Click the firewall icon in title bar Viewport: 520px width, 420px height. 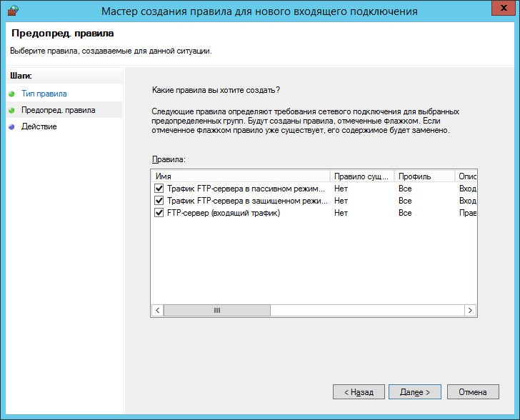point(13,11)
